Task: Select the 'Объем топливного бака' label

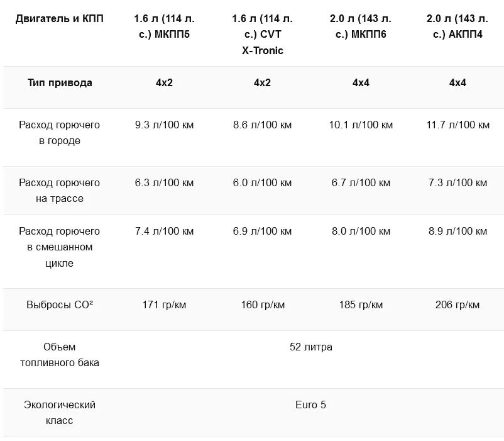Action: click(59, 355)
